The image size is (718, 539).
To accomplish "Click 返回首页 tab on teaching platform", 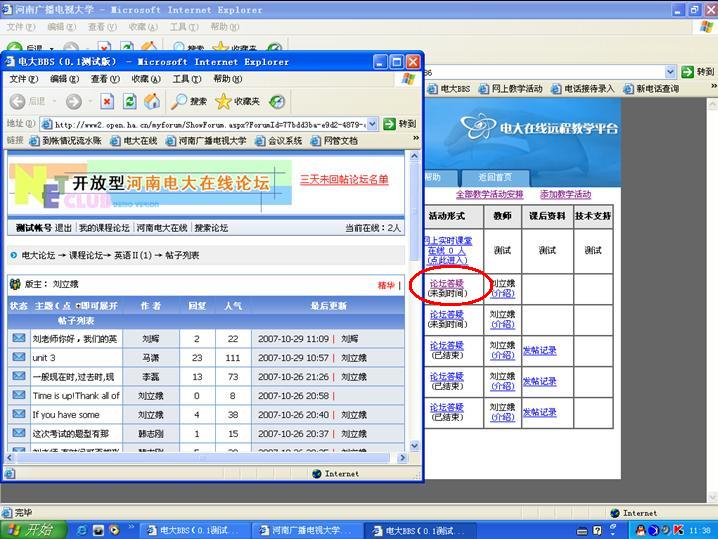I will (x=495, y=177).
